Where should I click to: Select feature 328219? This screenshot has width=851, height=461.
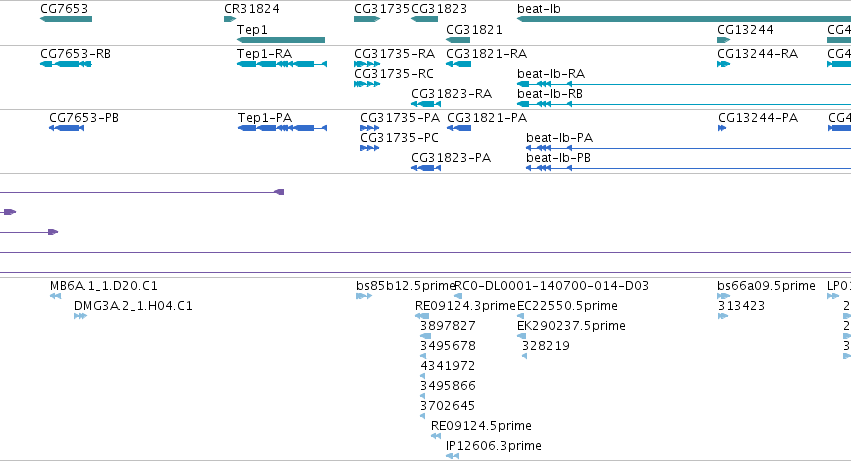[x=524, y=356]
